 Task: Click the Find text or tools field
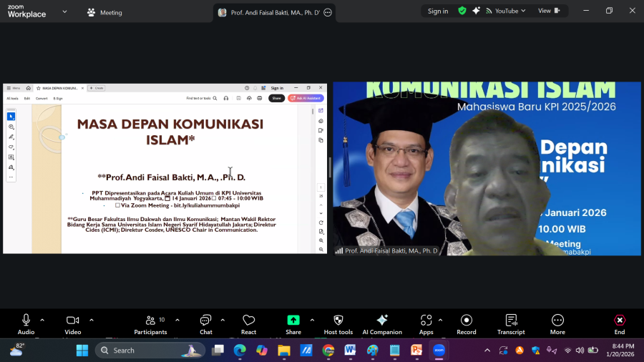[x=202, y=99]
